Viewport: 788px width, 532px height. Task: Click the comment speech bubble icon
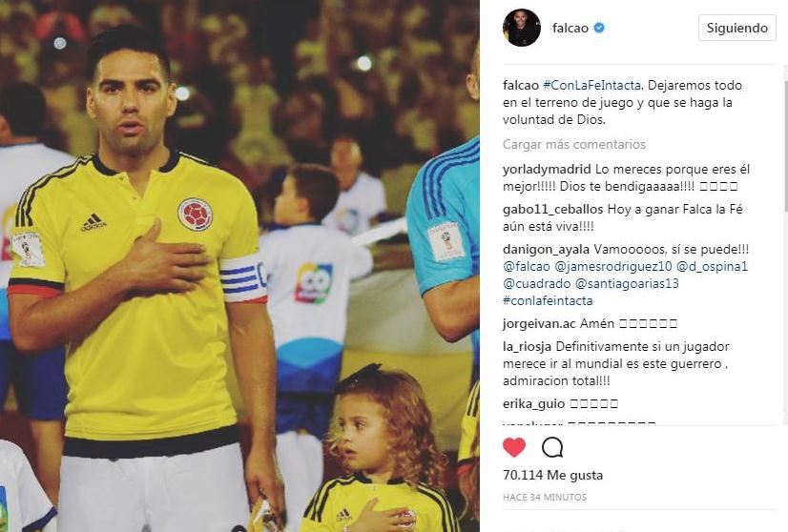click(x=552, y=446)
